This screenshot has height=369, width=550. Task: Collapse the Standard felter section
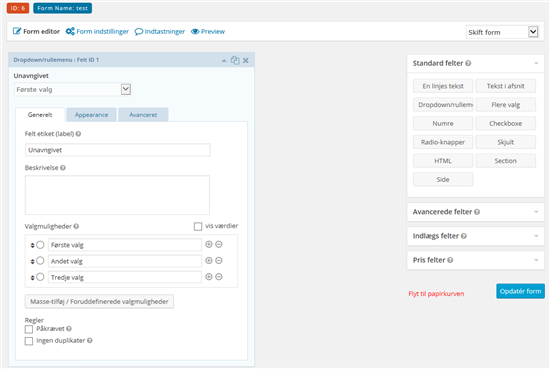point(536,63)
